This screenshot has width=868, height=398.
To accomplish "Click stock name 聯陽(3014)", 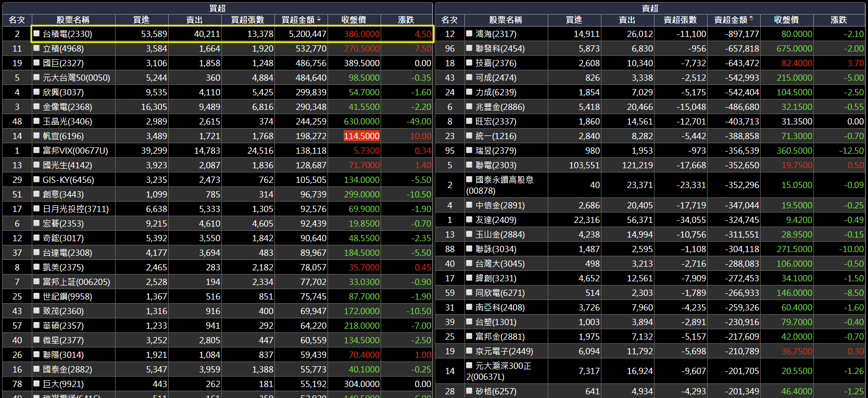I will click(63, 355).
